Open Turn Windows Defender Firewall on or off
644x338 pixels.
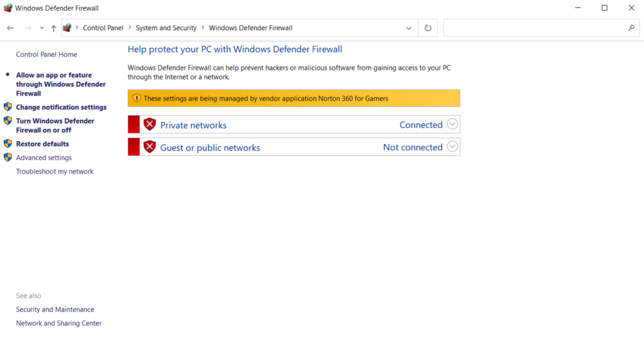pos(55,126)
